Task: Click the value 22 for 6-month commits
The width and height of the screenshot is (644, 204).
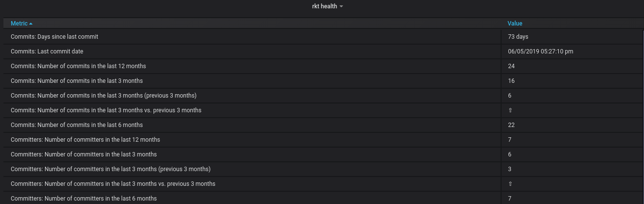Action: 511,125
